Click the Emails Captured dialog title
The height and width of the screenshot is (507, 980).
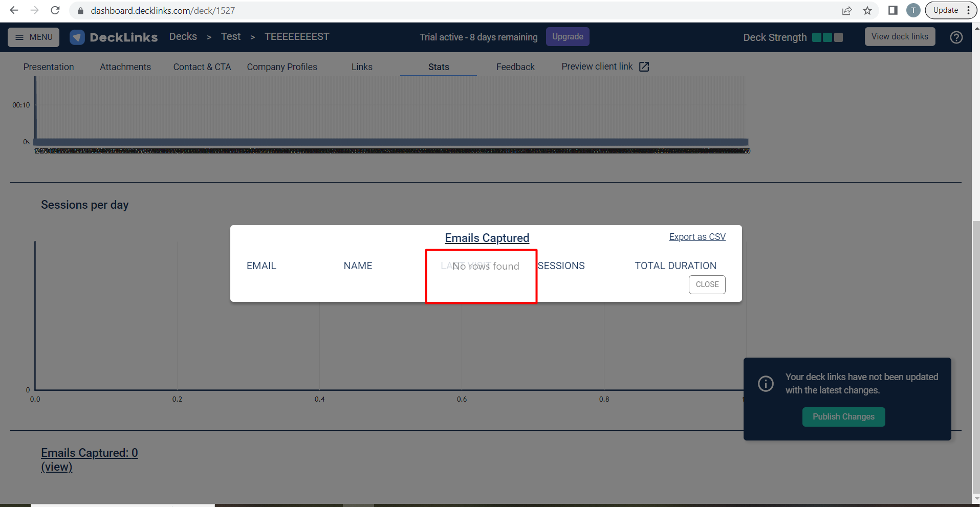[x=487, y=238]
